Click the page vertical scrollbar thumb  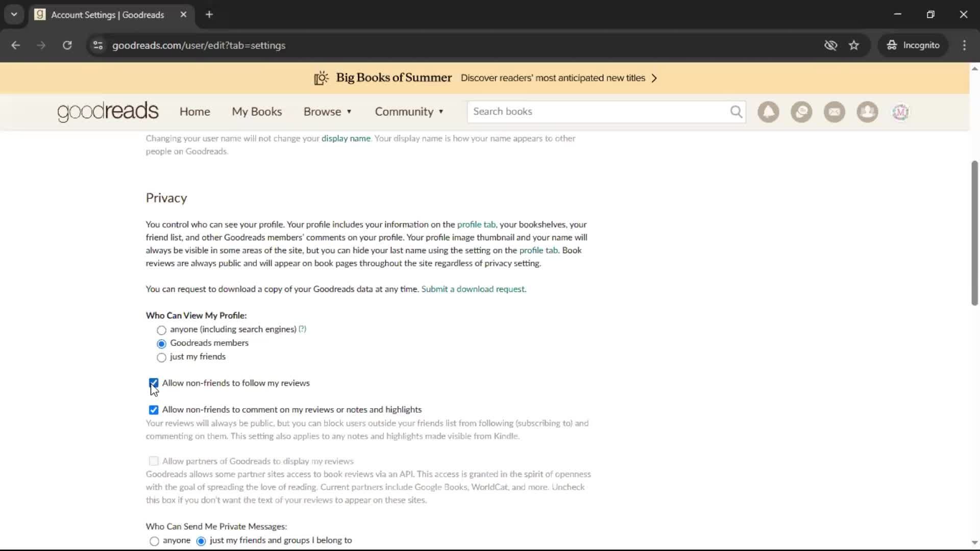[974, 233]
